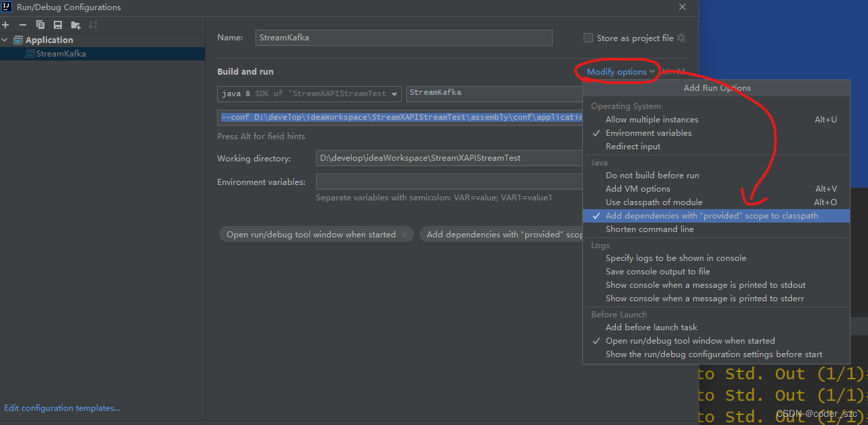Click the 'Java' section header in popup
Screen dimensions: 868x425
click(x=599, y=163)
